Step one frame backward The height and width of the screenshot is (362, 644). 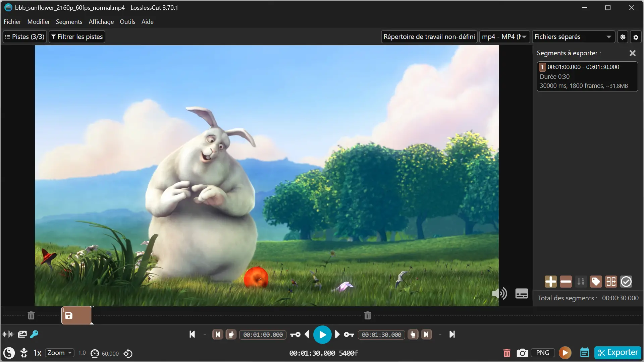(x=307, y=335)
